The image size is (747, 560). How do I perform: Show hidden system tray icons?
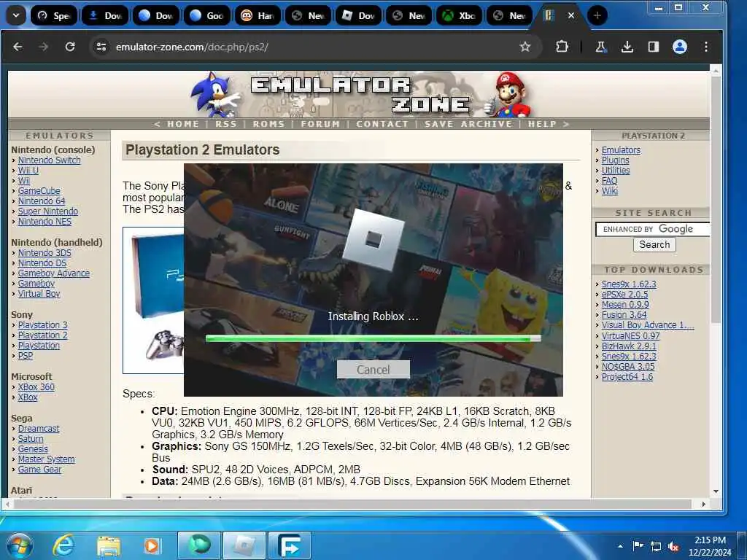coord(620,546)
